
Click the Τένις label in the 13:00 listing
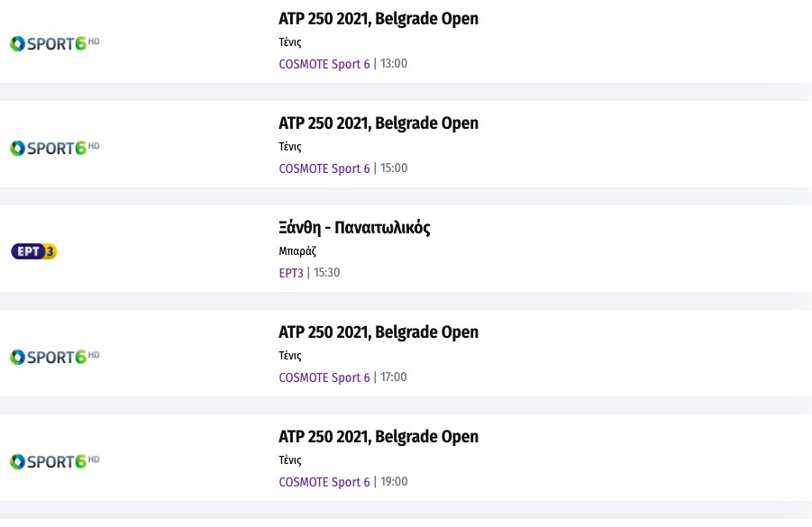(x=290, y=42)
